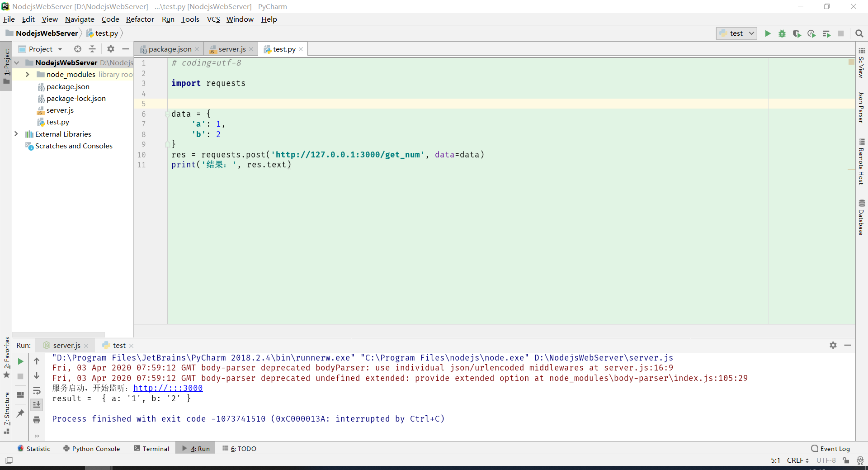Toggle the 7: Structure tool window

[6, 413]
